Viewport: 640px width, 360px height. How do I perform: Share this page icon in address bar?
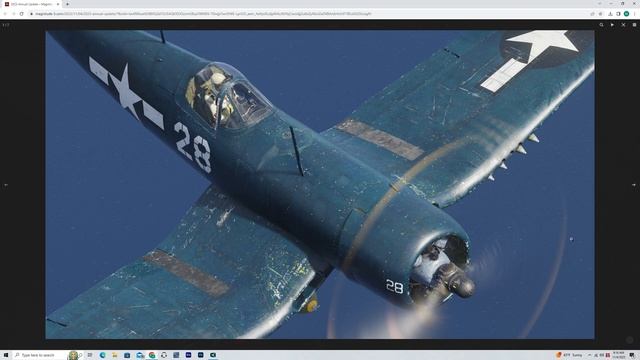coord(592,14)
